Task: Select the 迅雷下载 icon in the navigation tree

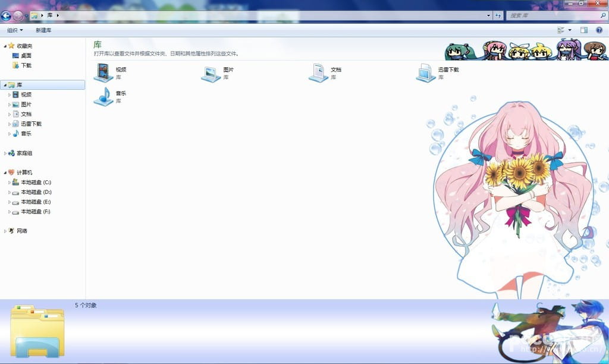Action: (15, 124)
